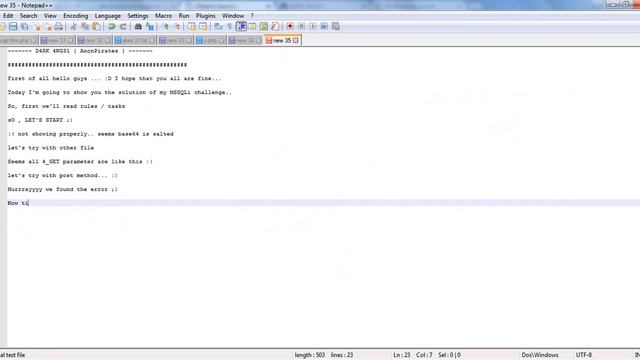This screenshot has height=360, width=640.
Task: Click the Zoom Out toolbar icon
Action: pyautogui.click(x=178, y=27)
